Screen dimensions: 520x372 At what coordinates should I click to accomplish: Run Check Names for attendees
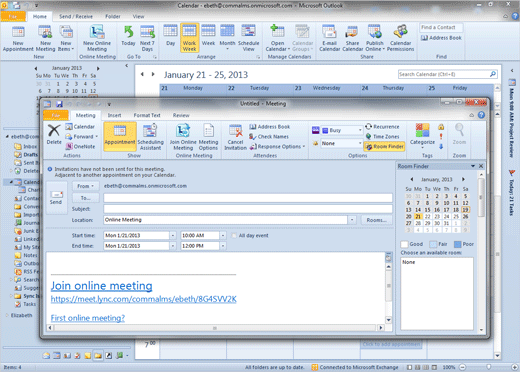pyautogui.click(x=269, y=137)
